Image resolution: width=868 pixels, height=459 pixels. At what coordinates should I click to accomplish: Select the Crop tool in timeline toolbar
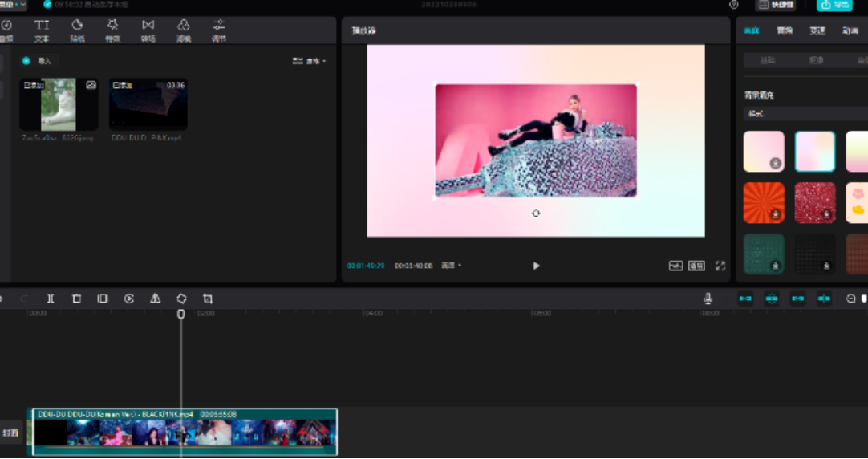(208, 299)
